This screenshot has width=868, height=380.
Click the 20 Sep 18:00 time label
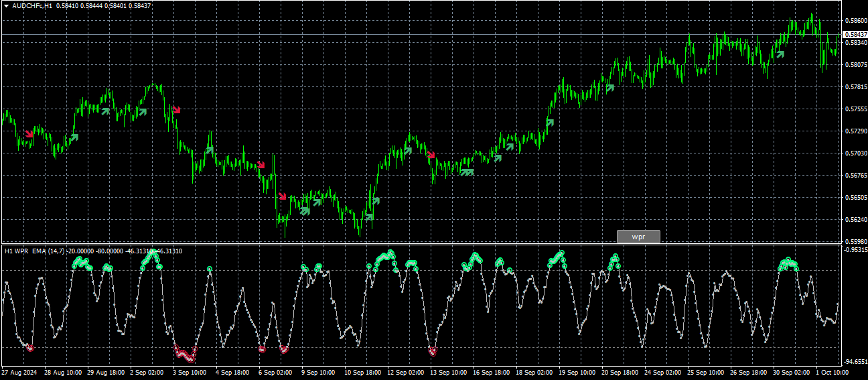coord(620,372)
